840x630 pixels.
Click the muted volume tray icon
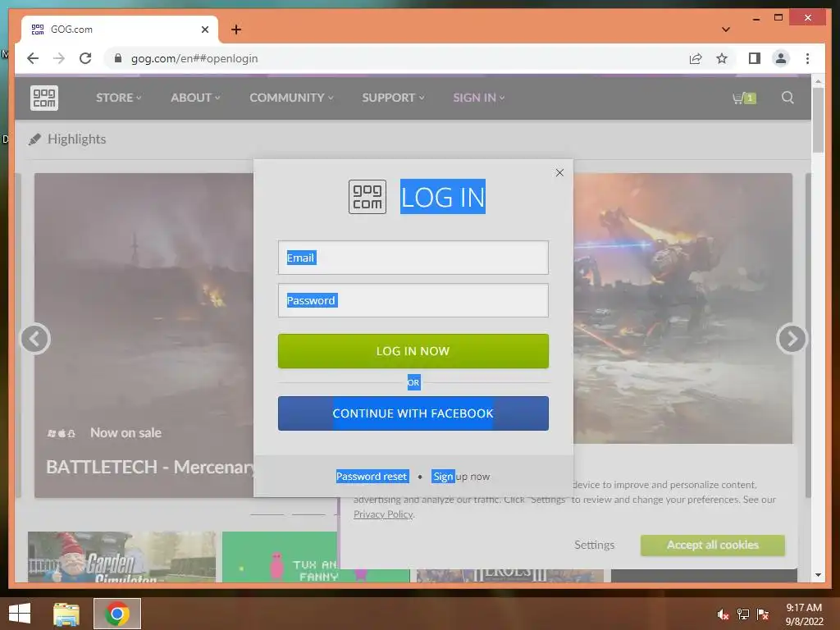coord(724,614)
